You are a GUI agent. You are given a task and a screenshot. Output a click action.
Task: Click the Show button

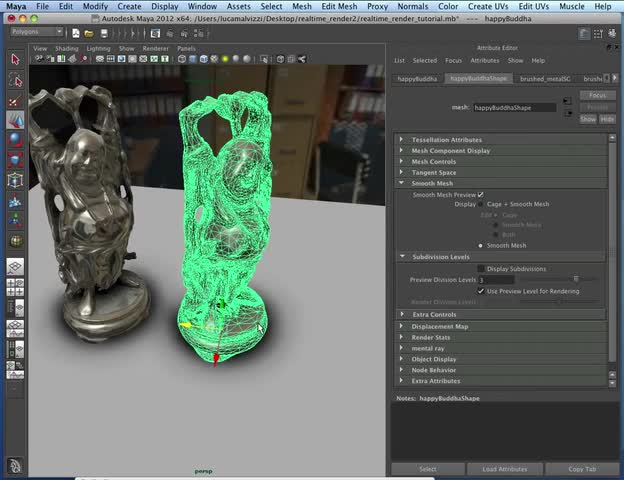point(588,119)
